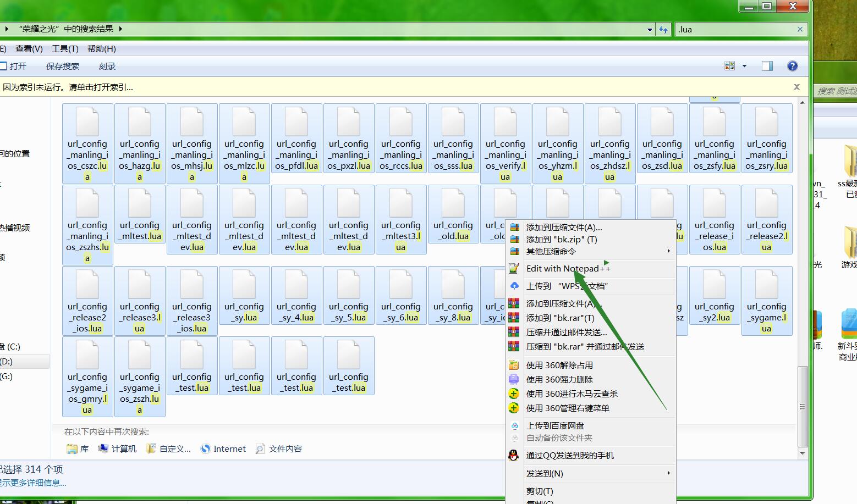Clear the .lua search box text
Screen dimensions: 857x504
[x=800, y=30]
